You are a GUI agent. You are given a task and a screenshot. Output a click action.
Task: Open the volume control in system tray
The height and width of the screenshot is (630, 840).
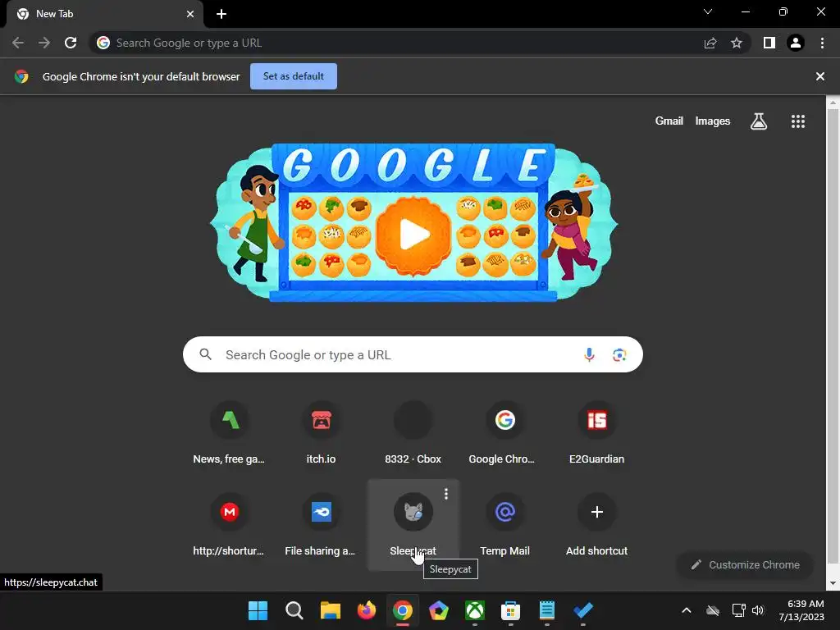click(x=758, y=610)
